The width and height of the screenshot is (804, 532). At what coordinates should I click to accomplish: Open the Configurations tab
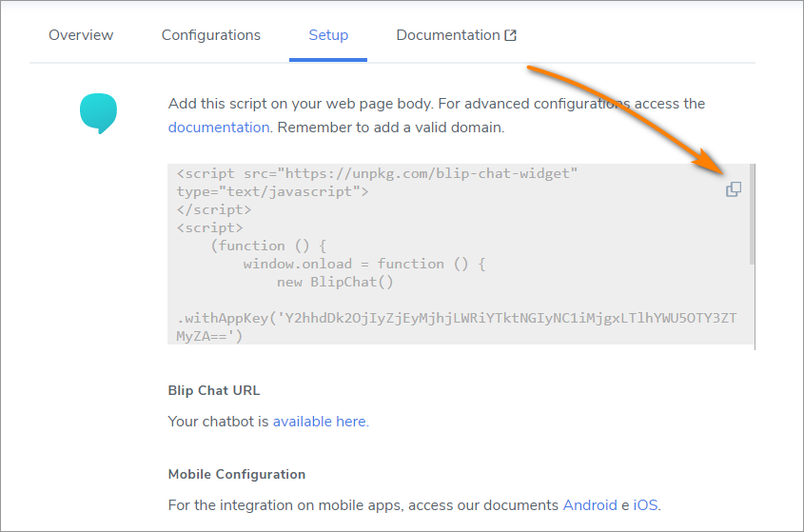coord(210,35)
